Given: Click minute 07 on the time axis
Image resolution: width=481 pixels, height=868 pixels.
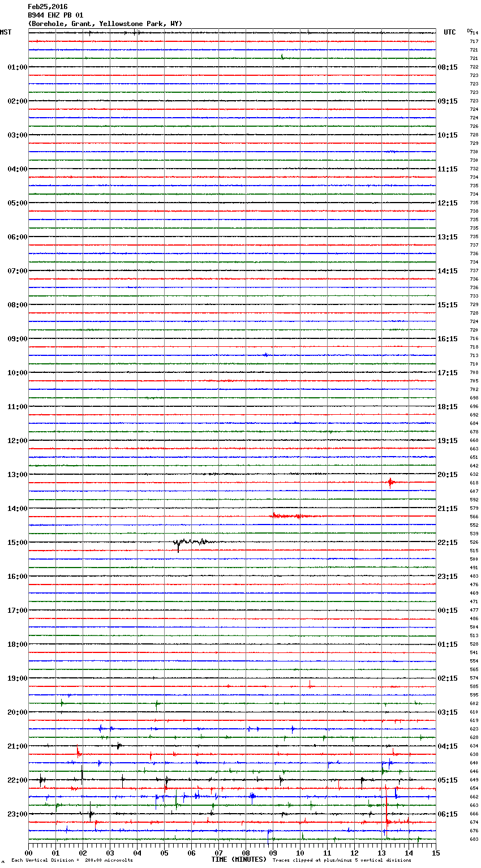Looking at the screenshot, I should [x=218, y=852].
